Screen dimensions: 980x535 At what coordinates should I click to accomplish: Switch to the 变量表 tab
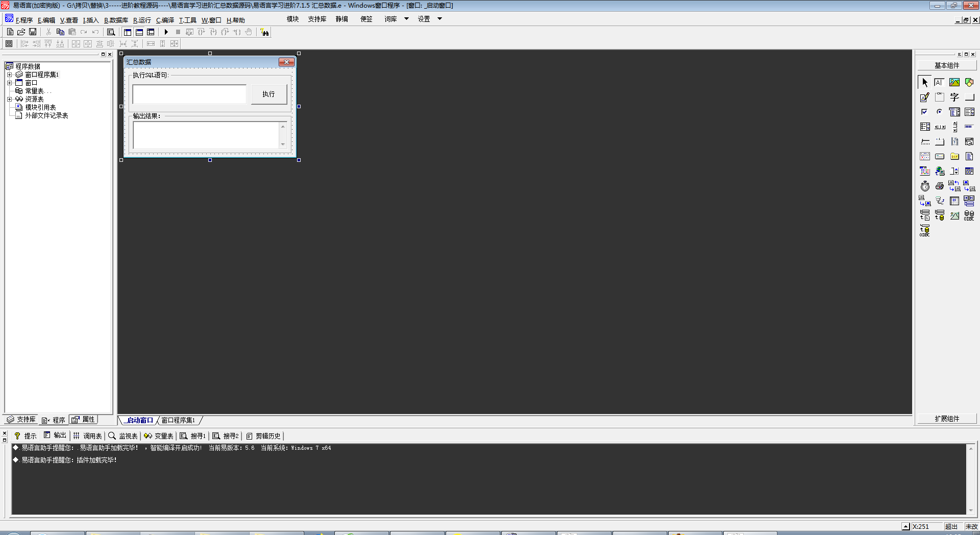coord(159,436)
